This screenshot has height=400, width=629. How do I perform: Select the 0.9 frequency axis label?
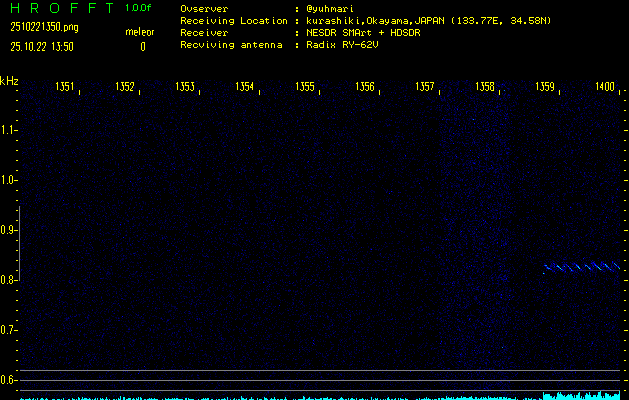pyautogui.click(x=7, y=230)
